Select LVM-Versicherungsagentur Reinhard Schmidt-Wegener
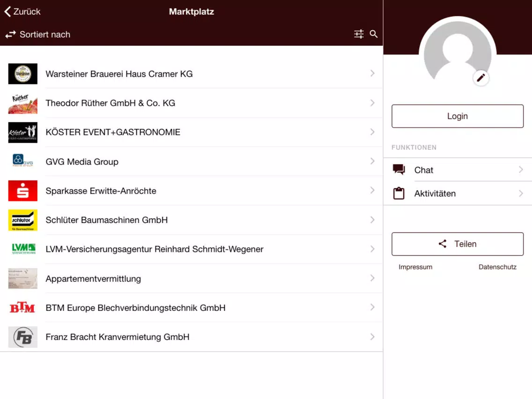The width and height of the screenshot is (532, 399). point(192,249)
